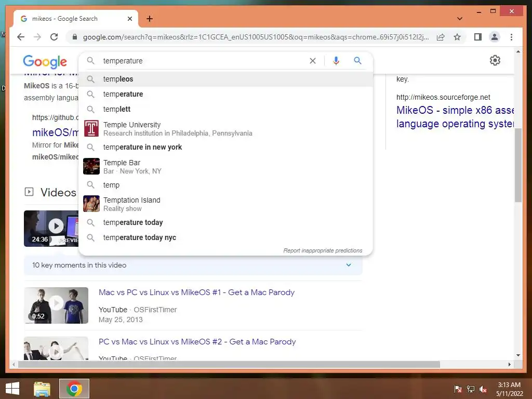Select 'temperature today' suggestion
The height and width of the screenshot is (399, 532).
coord(225,222)
